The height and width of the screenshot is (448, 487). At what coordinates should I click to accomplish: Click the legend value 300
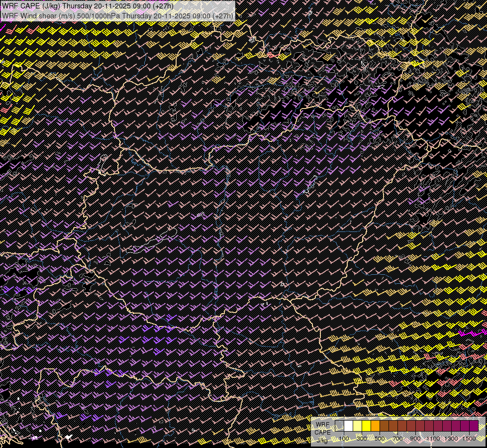coord(362,439)
